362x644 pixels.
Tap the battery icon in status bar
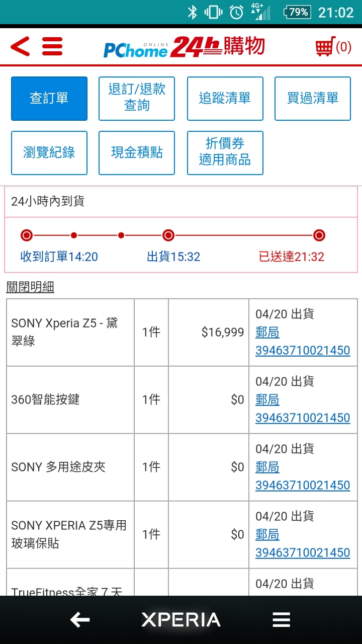pos(297,12)
